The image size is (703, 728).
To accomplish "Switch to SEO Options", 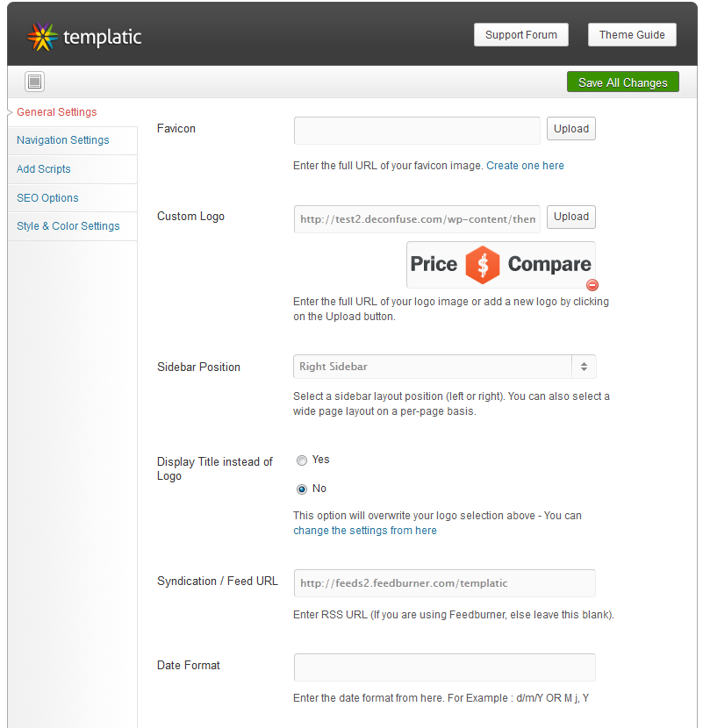I will click(x=47, y=197).
